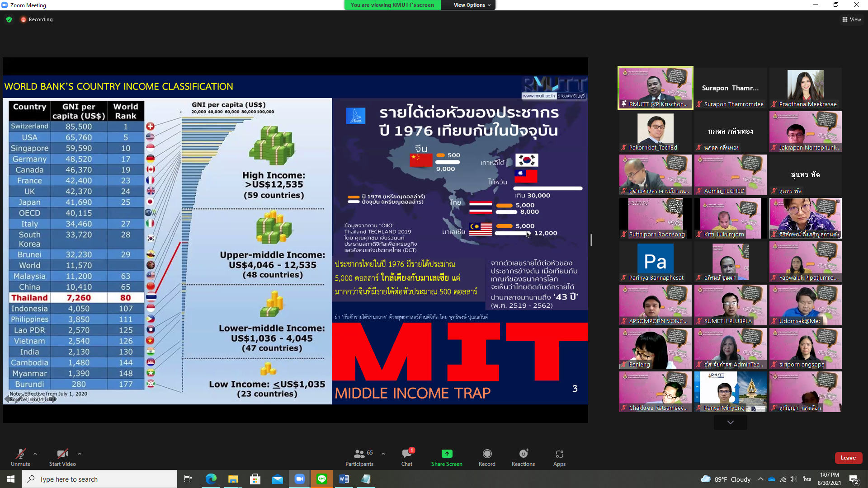Viewport: 868px width, 488px height.
Task: Toggle the Record button
Action: click(x=487, y=457)
